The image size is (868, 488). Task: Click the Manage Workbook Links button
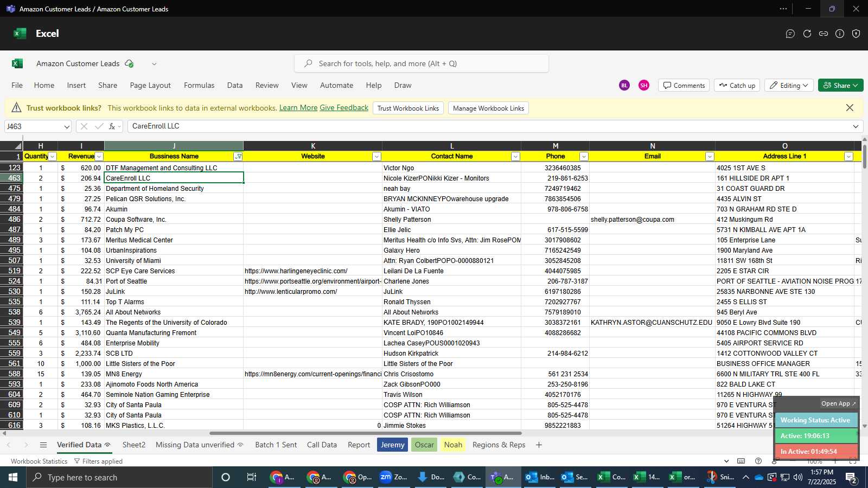coord(488,108)
